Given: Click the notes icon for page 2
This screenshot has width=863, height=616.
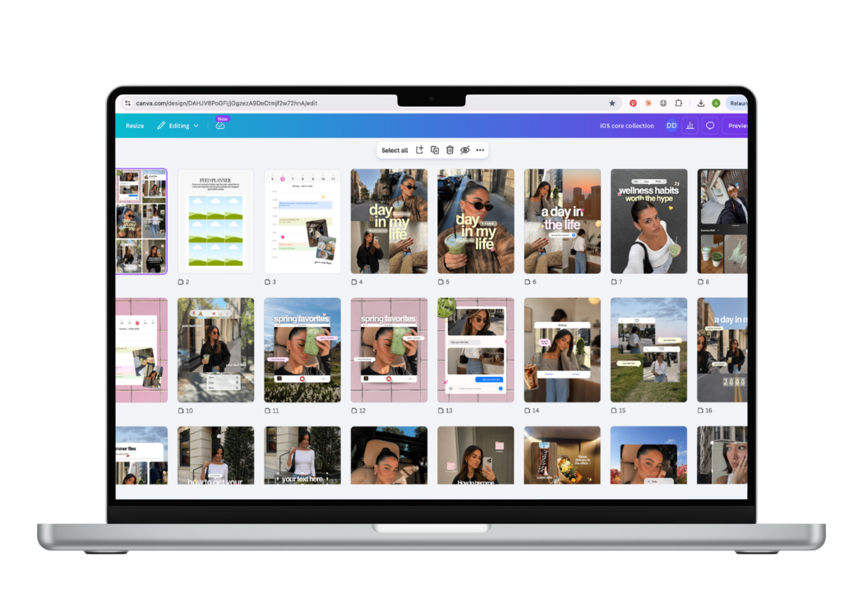Looking at the screenshot, I should 181,283.
